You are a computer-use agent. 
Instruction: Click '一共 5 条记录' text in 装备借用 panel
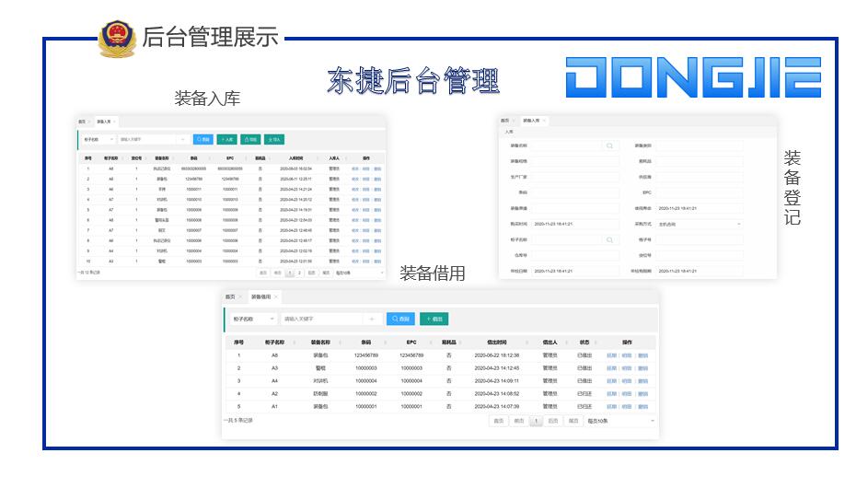coord(238,421)
